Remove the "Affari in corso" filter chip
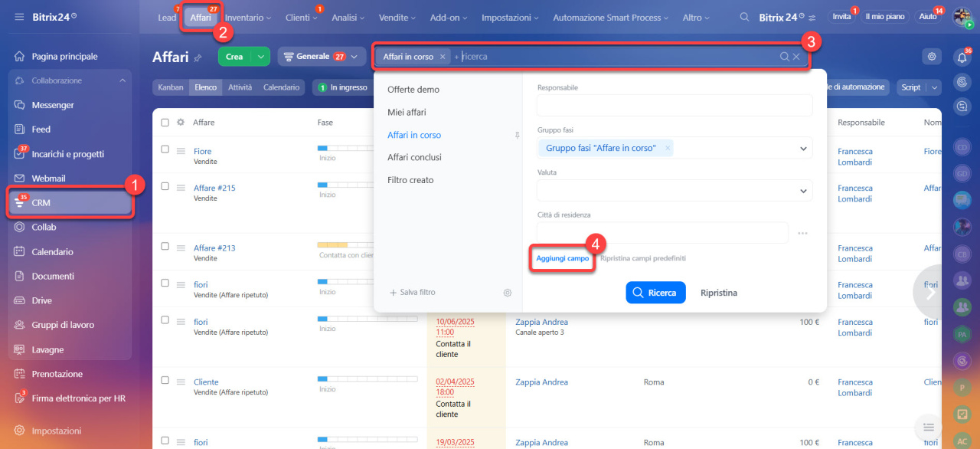Image resolution: width=980 pixels, height=449 pixels. click(x=443, y=57)
